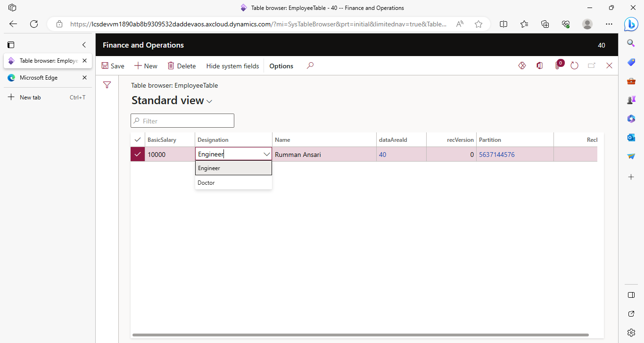Screen dimensions: 644x343
Task: Open the filter pane funnel icon
Action: pos(107,85)
